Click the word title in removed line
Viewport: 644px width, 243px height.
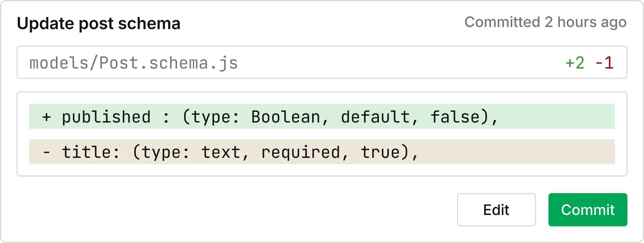coord(86,152)
